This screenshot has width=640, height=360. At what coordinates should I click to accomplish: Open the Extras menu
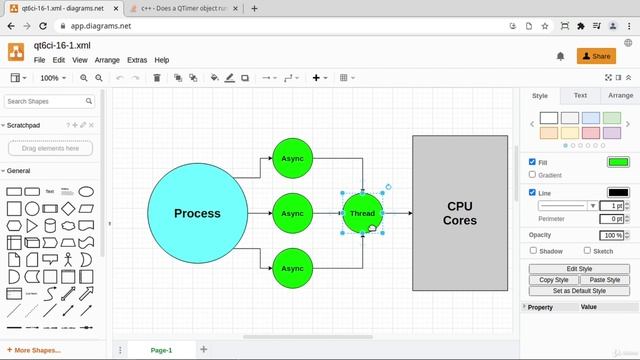(x=137, y=60)
